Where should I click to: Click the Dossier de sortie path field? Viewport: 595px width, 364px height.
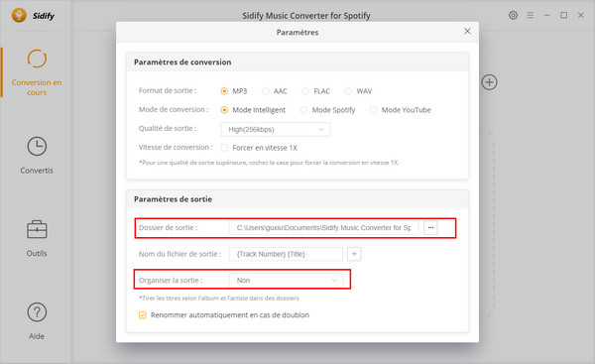coord(323,228)
